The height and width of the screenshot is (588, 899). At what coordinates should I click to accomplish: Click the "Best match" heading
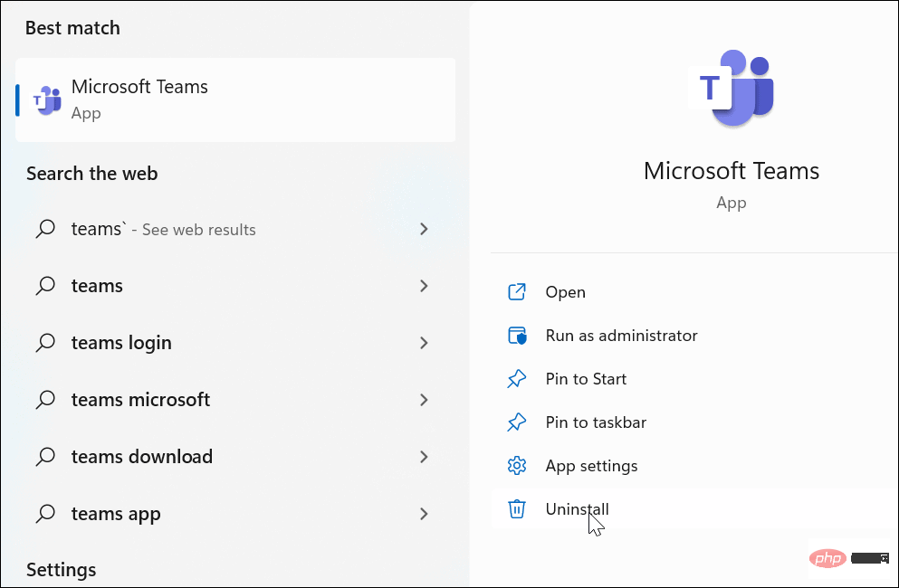(x=72, y=27)
